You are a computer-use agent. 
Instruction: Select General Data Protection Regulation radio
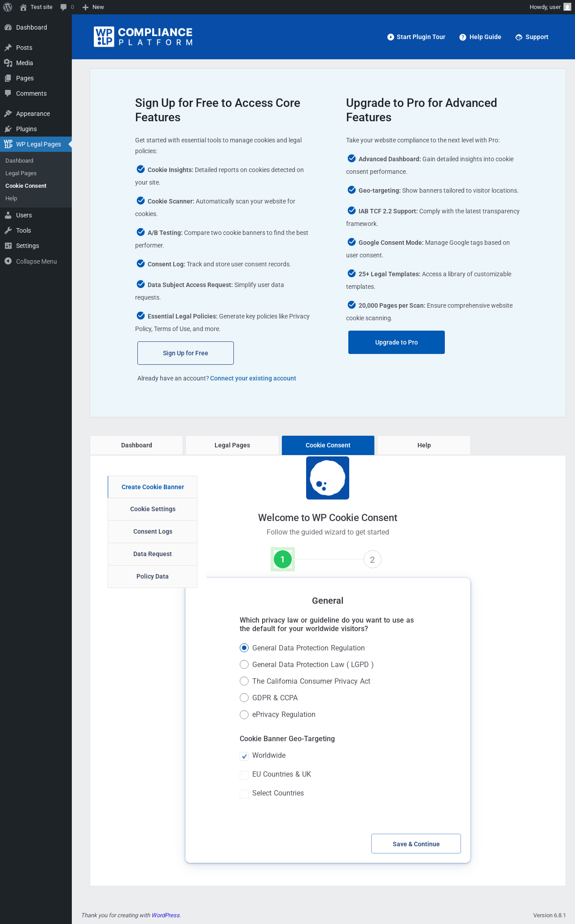[x=244, y=648]
